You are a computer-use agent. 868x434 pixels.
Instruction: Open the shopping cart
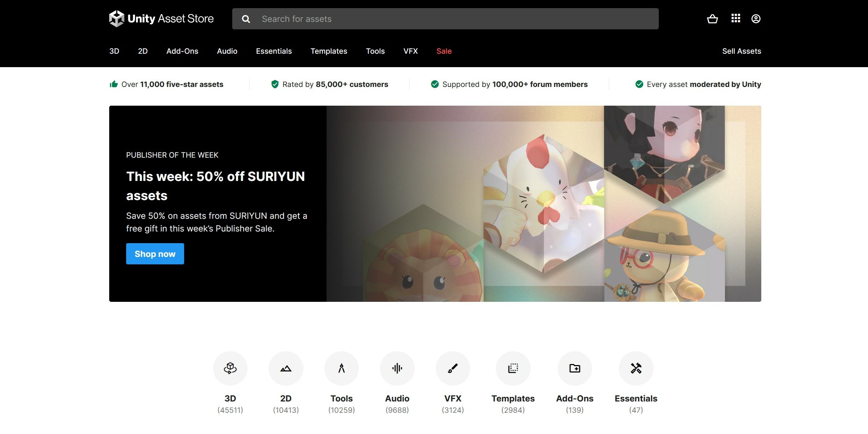[712, 18]
